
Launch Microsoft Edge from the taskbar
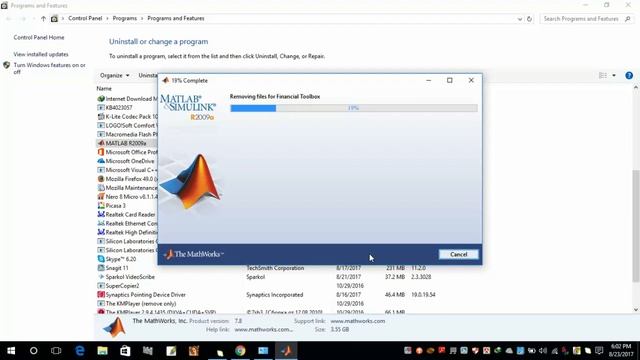point(80,351)
